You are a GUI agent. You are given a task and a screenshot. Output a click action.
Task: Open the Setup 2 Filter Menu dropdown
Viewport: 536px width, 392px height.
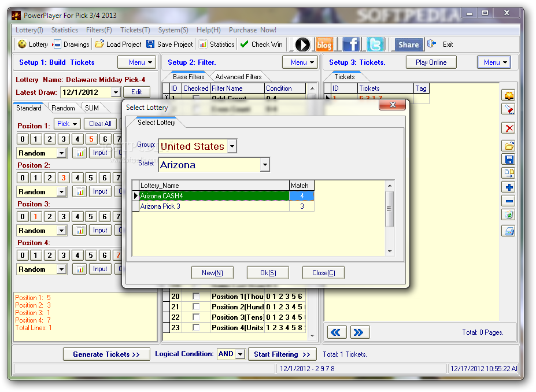pyautogui.click(x=300, y=62)
